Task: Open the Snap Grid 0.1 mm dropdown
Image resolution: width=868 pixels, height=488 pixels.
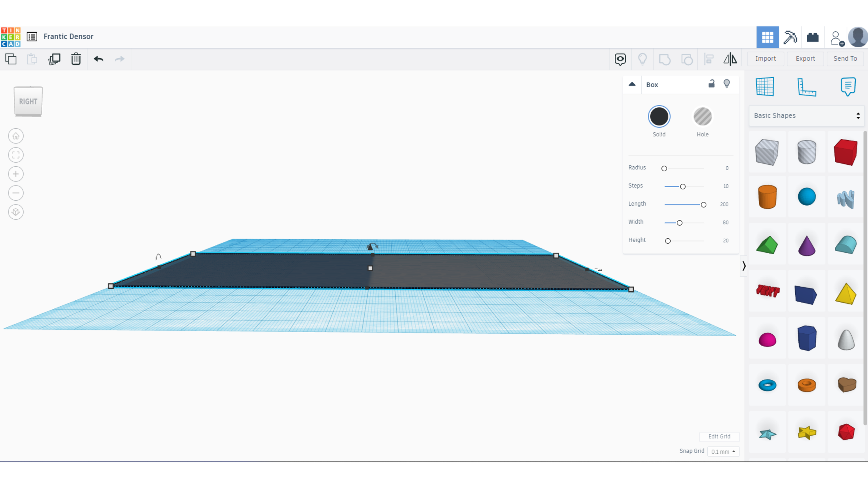Action: click(x=723, y=451)
